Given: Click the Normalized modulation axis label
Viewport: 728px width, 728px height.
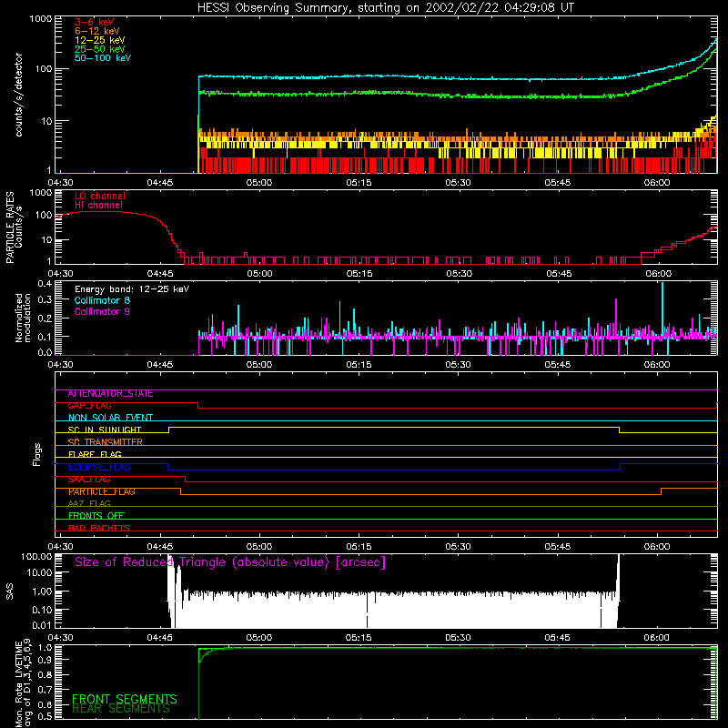Looking at the screenshot, I should tap(24, 318).
